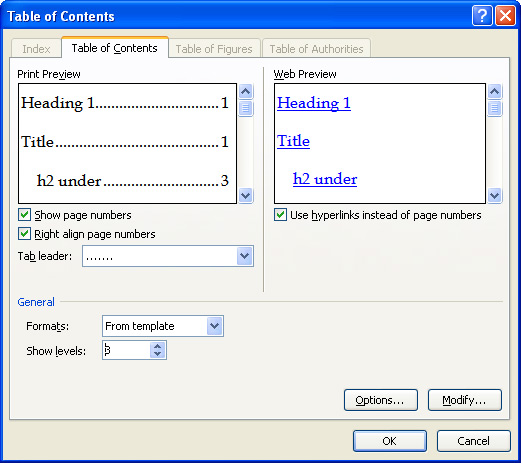This screenshot has width=521, height=463.
Task: Disable Use hyperlinks instead of page numbers
Action: [280, 215]
